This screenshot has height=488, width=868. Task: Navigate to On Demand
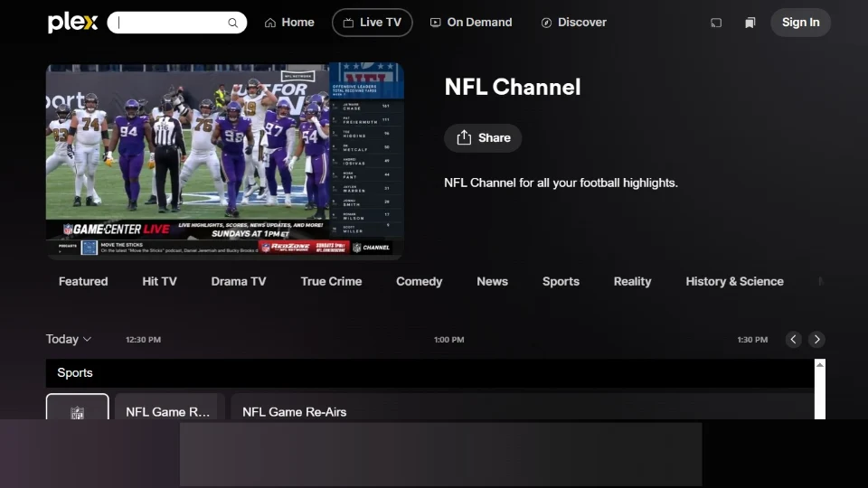click(470, 23)
